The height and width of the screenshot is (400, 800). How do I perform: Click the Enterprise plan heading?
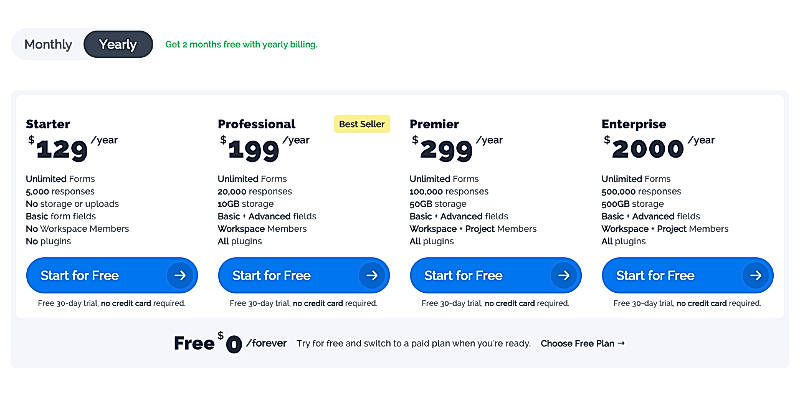634,124
